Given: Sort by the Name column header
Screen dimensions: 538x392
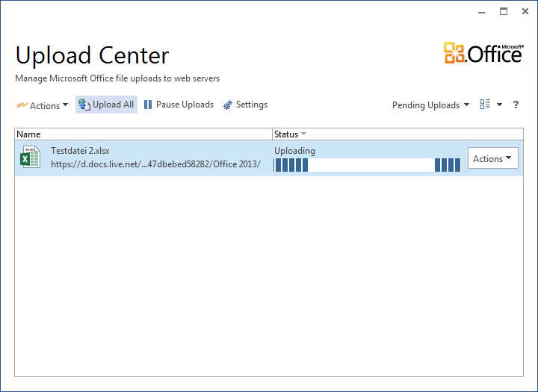Looking at the screenshot, I should (x=143, y=134).
